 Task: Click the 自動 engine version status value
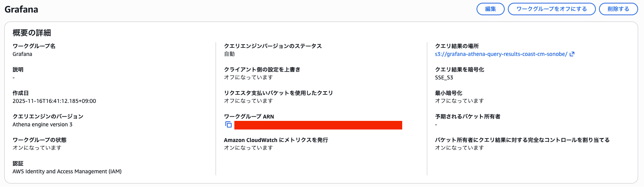coord(229,54)
